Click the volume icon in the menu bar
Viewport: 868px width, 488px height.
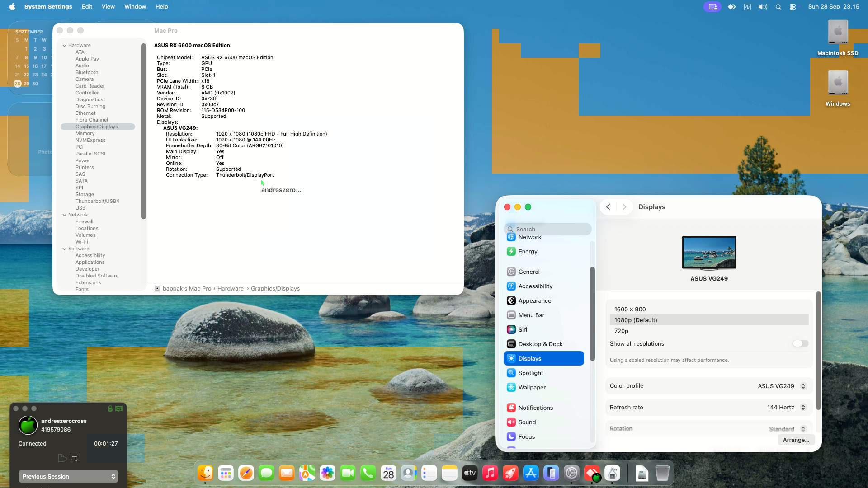(763, 7)
